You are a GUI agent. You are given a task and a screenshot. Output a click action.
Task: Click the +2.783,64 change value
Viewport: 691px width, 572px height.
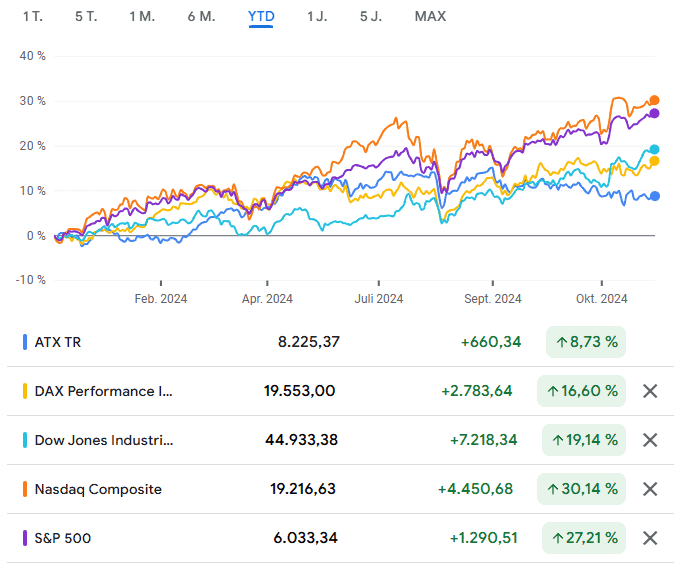(477, 391)
